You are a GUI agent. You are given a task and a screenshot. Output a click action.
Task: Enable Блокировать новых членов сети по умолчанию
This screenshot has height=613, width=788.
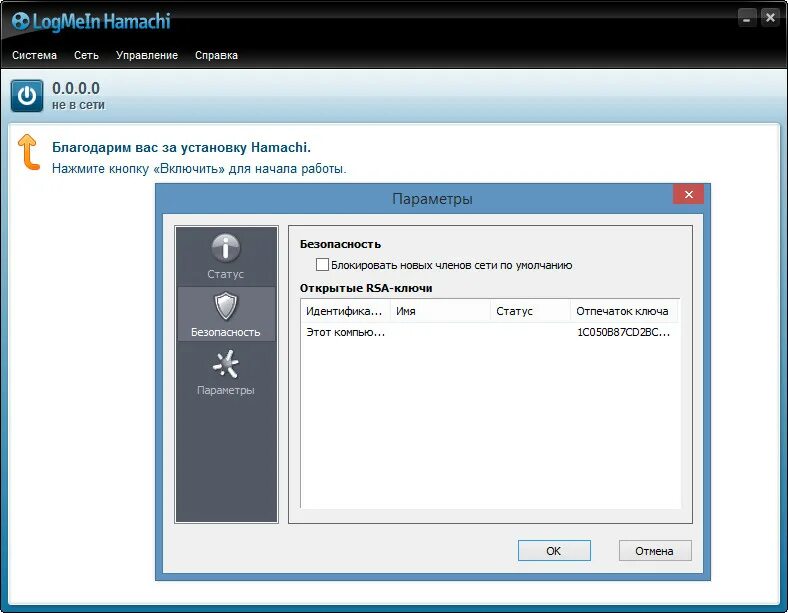[322, 265]
